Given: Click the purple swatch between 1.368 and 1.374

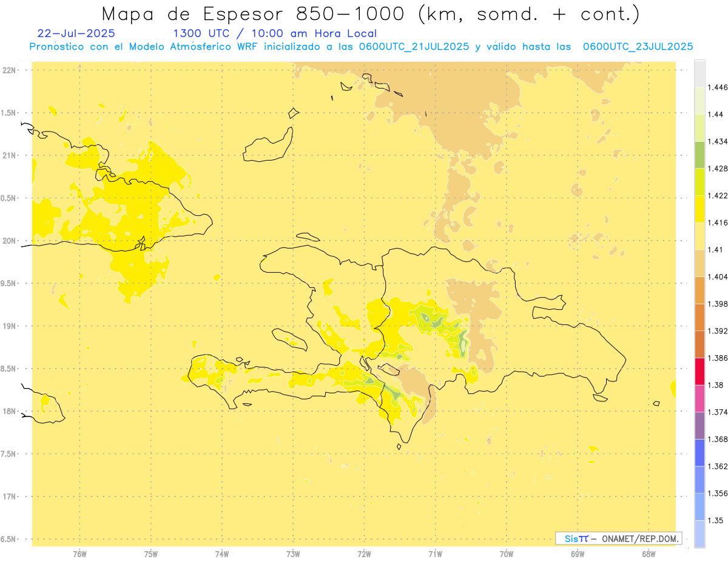Looking at the screenshot, I should (x=699, y=426).
